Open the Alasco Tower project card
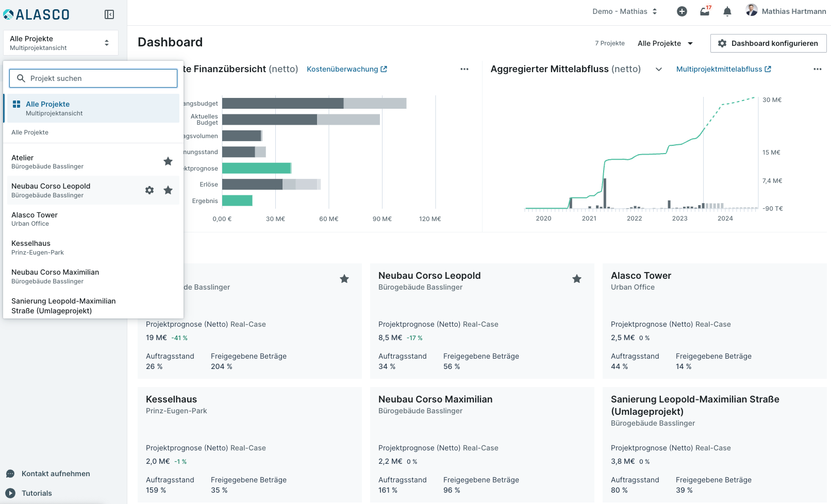 coord(714,321)
